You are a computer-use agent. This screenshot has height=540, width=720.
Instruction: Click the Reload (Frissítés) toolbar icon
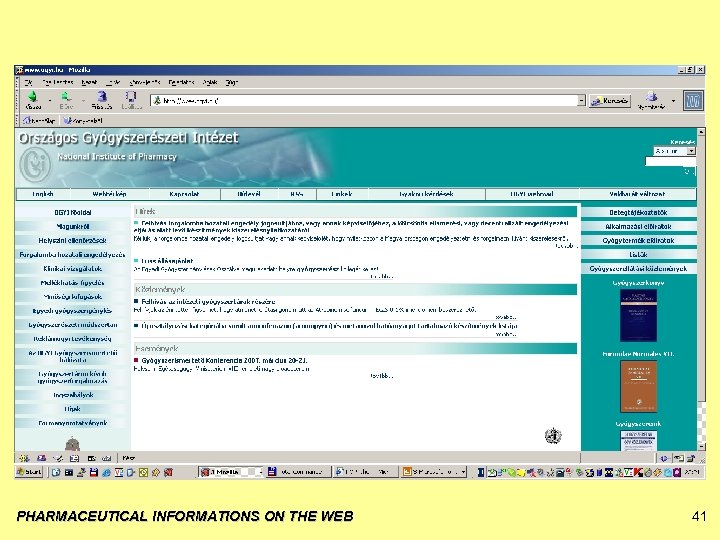coord(101,96)
